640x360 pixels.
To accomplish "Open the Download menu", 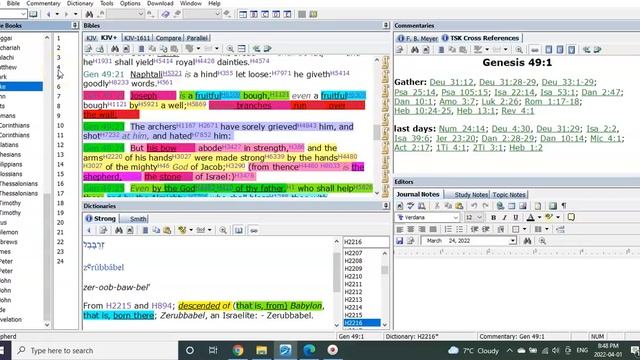I will (x=160, y=3).
